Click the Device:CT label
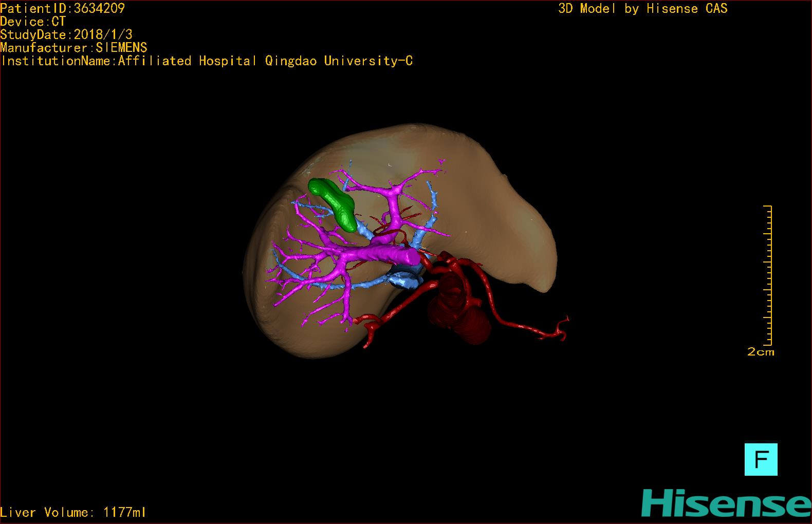The height and width of the screenshot is (524, 812). pyautogui.click(x=33, y=22)
